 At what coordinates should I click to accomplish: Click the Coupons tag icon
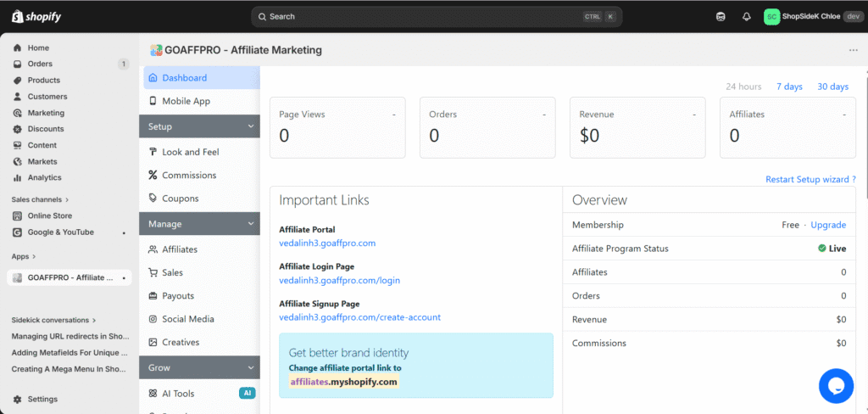(x=153, y=199)
